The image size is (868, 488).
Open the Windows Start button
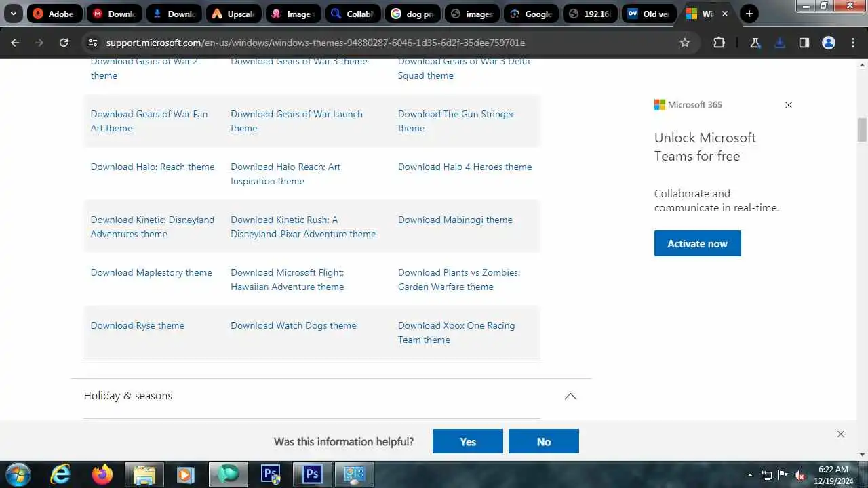pos(18,474)
